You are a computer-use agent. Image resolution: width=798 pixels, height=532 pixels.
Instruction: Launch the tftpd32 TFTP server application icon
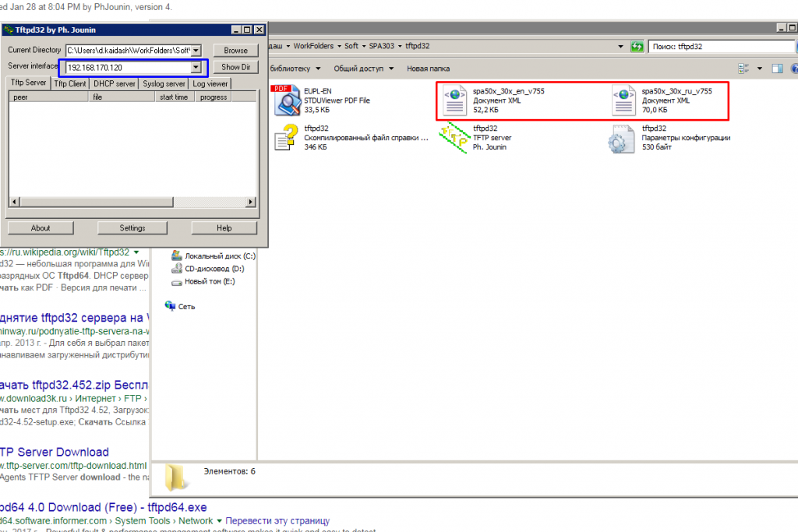[454, 137]
